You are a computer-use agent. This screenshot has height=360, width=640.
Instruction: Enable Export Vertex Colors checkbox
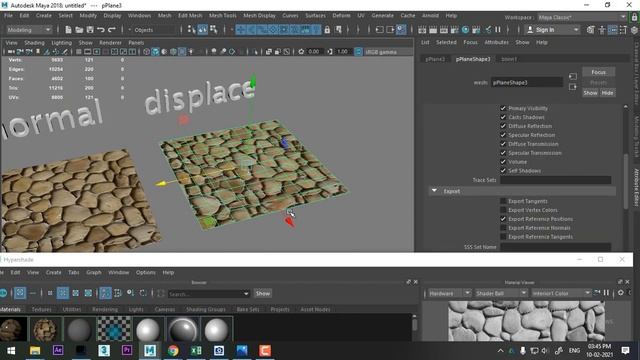pos(503,210)
